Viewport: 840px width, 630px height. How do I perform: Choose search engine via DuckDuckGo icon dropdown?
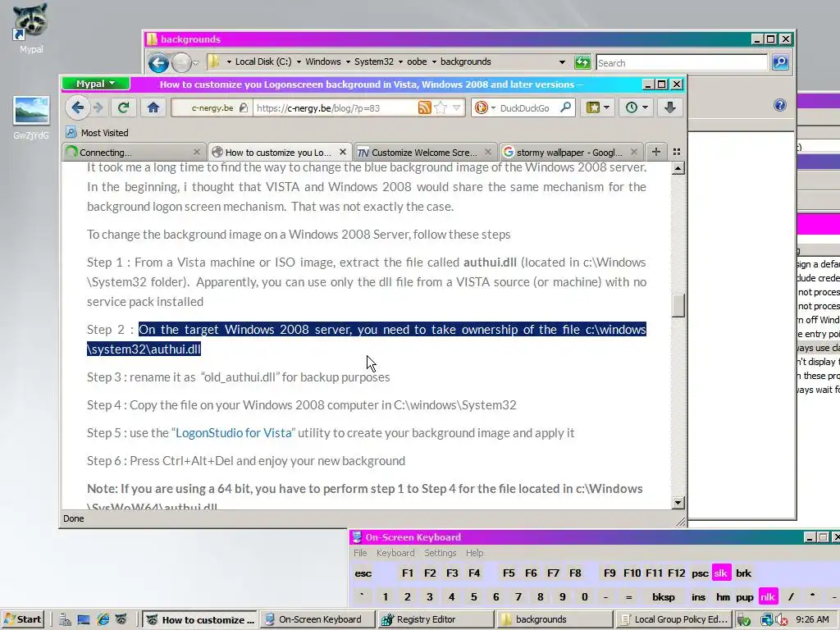(x=486, y=107)
